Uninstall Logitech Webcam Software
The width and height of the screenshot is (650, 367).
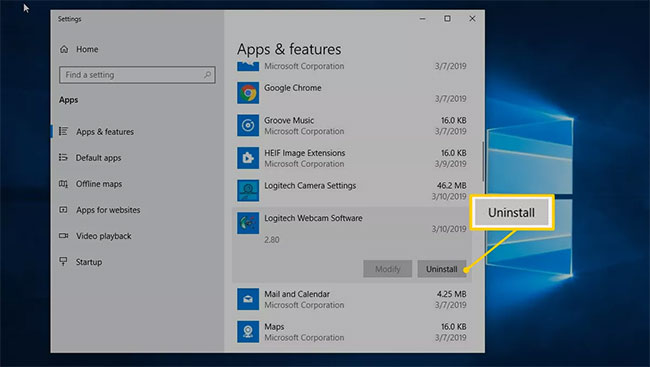click(x=442, y=269)
